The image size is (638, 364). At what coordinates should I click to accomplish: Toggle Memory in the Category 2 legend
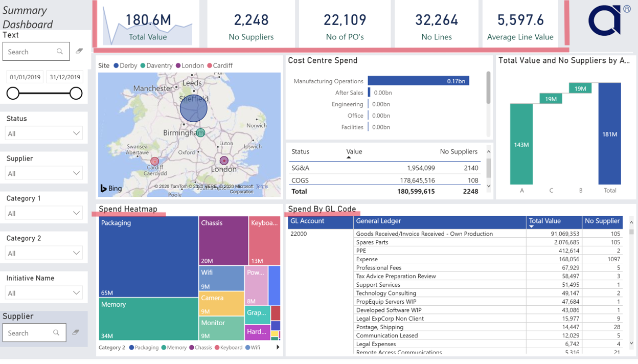(174, 347)
